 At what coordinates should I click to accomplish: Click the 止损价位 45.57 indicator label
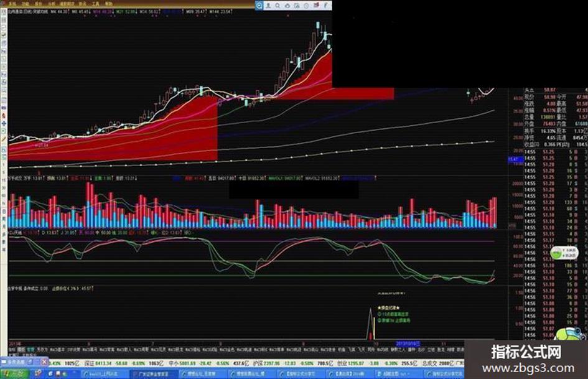[x=72, y=289]
